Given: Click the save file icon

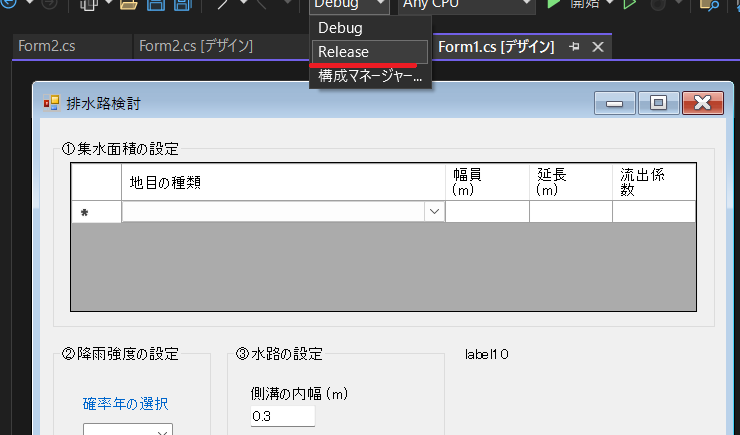Looking at the screenshot, I should coord(156,5).
